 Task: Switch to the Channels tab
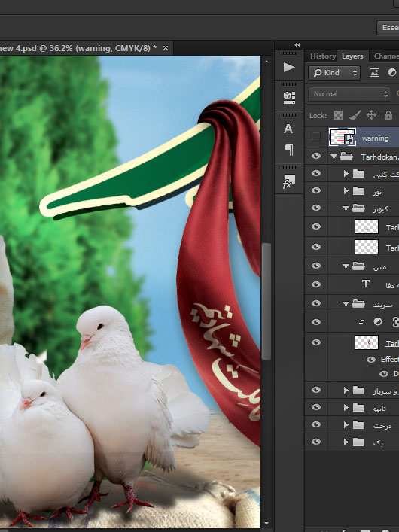[x=386, y=56]
